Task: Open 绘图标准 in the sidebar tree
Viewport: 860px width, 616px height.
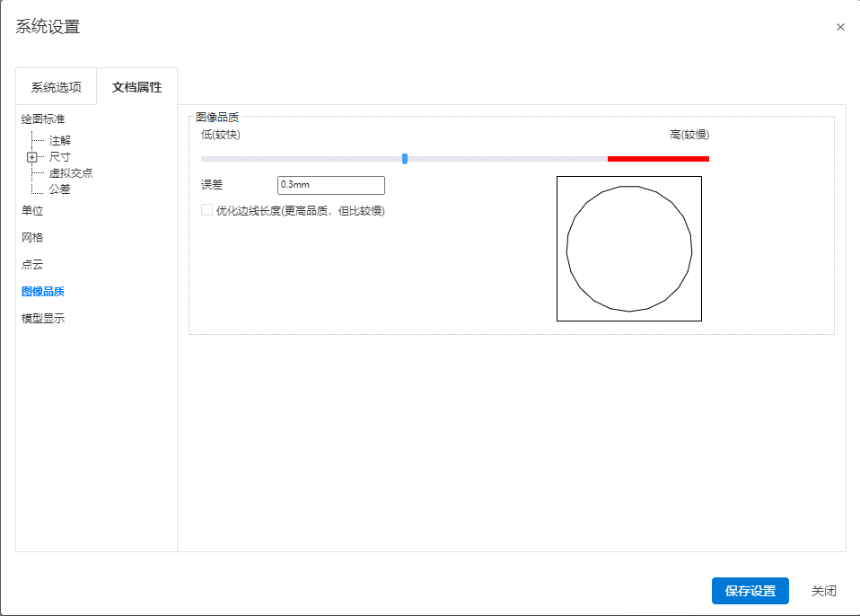Action: [x=43, y=119]
